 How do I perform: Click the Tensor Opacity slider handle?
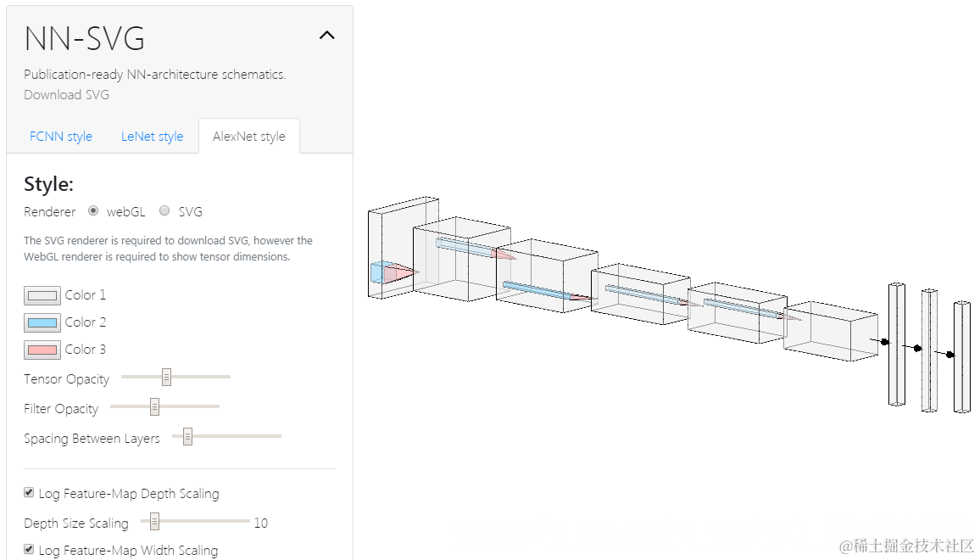tap(166, 377)
